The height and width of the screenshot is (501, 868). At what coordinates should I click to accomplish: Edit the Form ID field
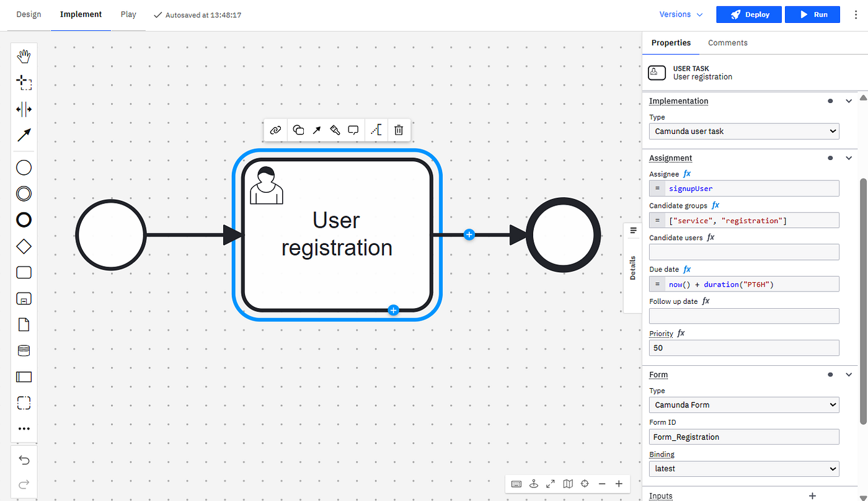(744, 437)
